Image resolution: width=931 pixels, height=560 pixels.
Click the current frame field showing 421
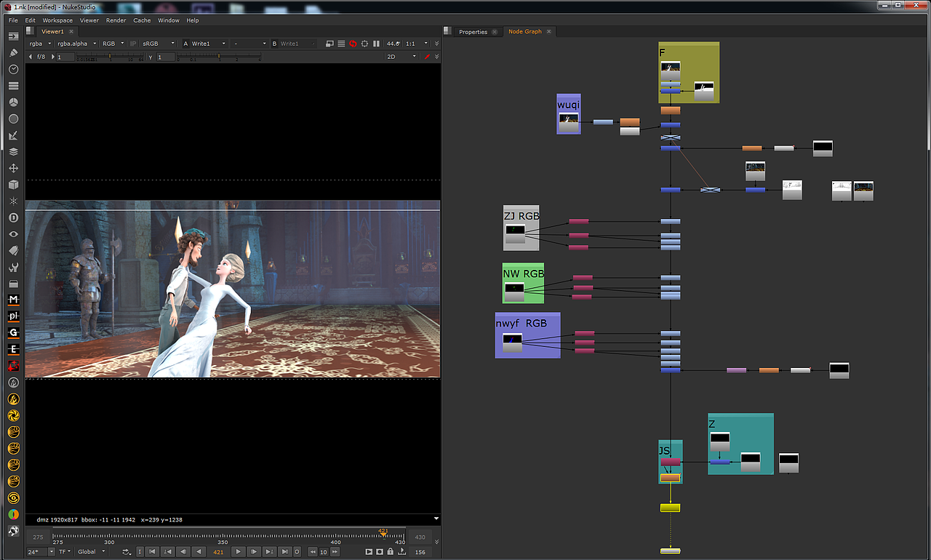[x=218, y=552]
